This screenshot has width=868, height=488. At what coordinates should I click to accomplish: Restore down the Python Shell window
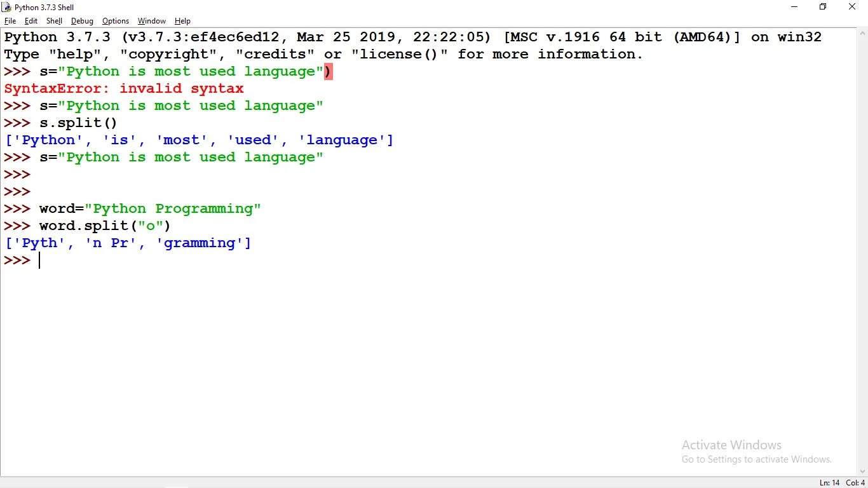click(823, 7)
